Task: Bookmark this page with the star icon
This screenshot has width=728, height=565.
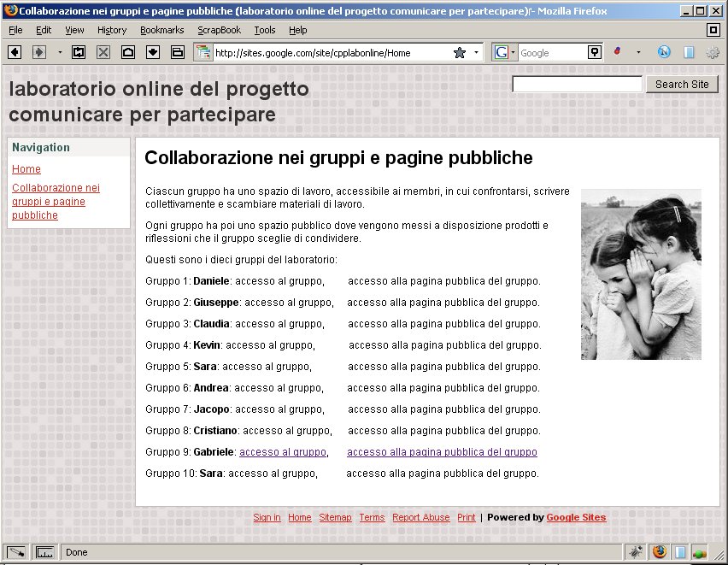Action: 459,53
